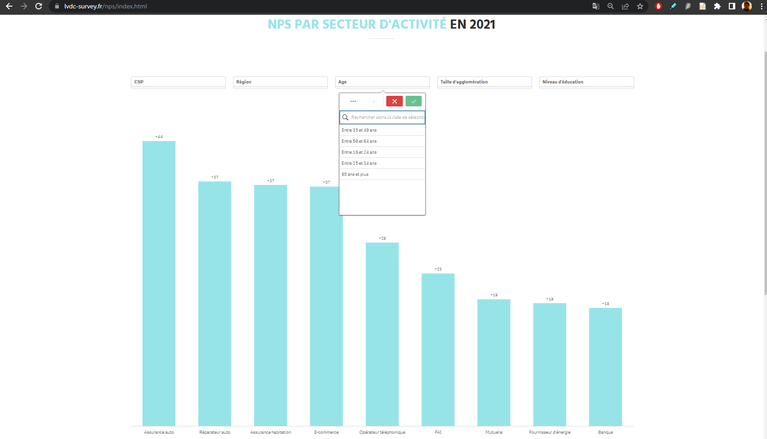Viewport: 767px width, 439px height.
Task: Click the search magnifier in selection list
Action: (345, 117)
